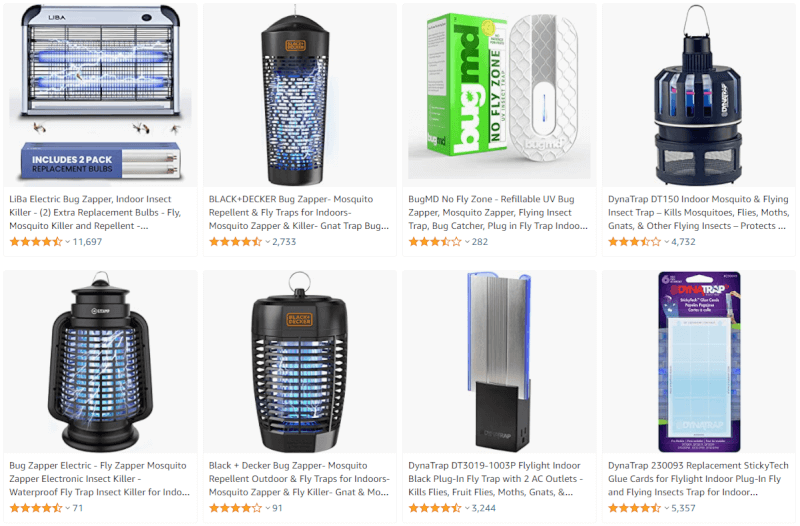Screen dimensions: 800x526
Task: Click star rating of DynaTrap DT150 trap
Action: pyautogui.click(x=634, y=242)
